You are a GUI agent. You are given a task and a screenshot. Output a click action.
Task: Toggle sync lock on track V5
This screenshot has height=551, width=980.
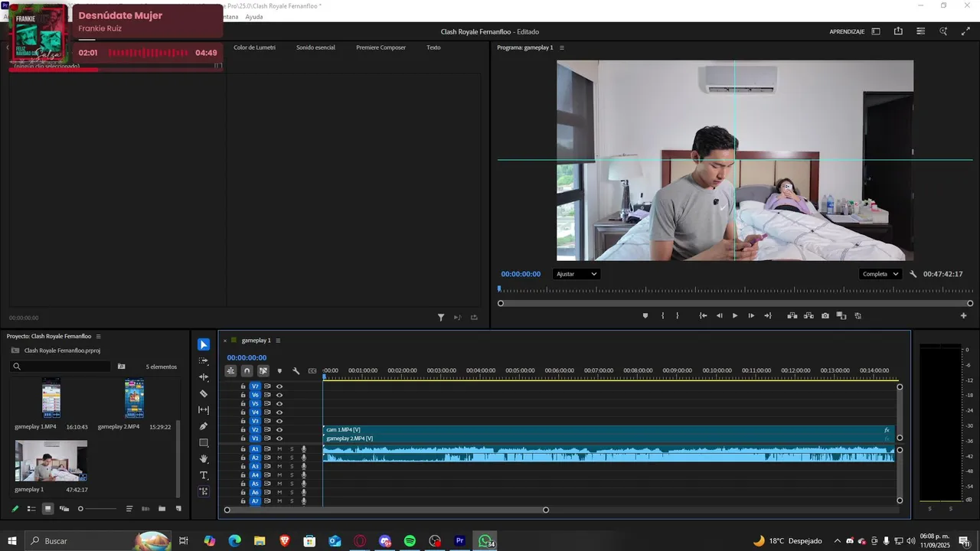click(267, 403)
